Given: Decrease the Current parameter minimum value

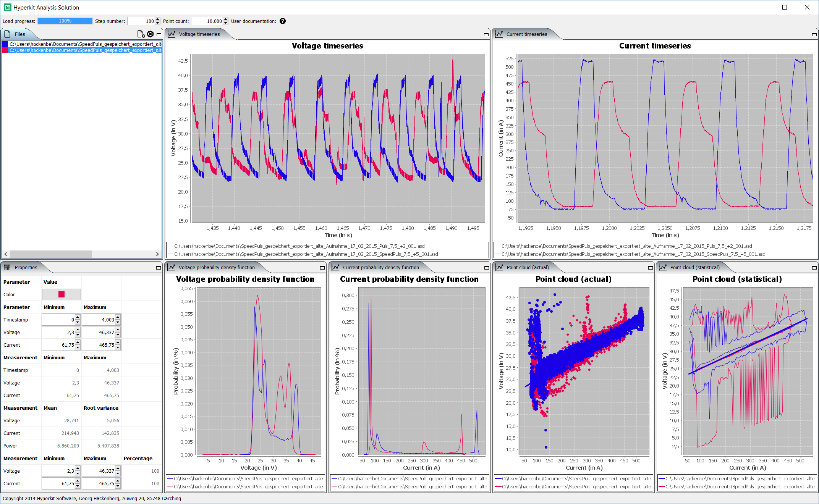Looking at the screenshot, I should point(78,347).
